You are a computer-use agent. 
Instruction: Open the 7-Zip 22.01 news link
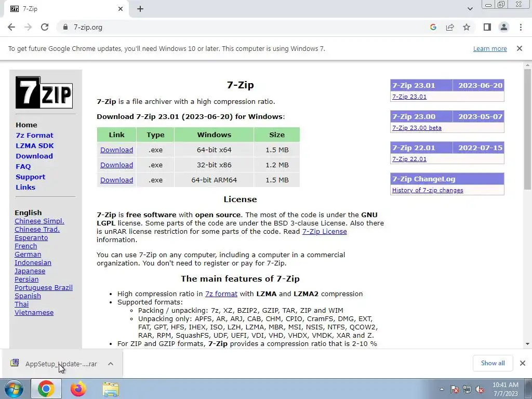409,159
